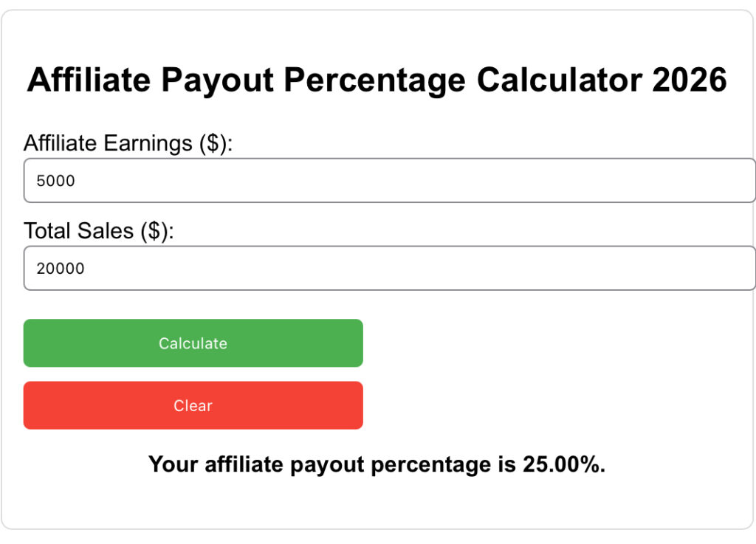
Task: Select the payout percentage result text
Action: 377,464
